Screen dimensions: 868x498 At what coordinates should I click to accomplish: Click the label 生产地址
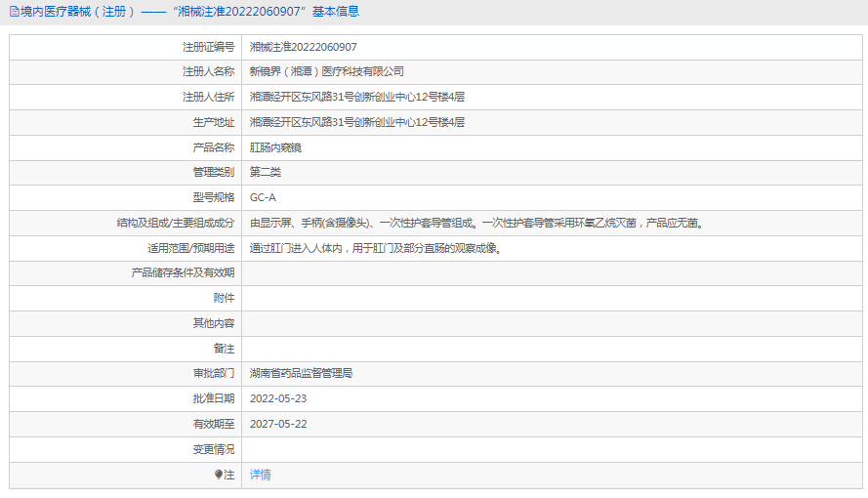pyautogui.click(x=214, y=122)
